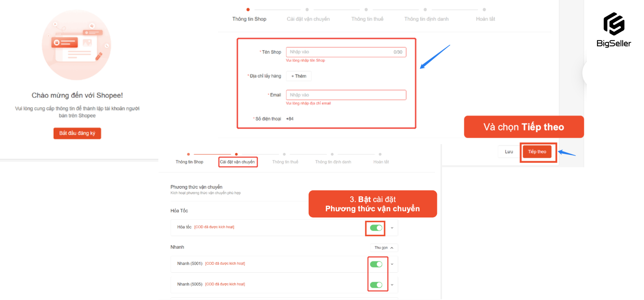
Task: Click the Shopee welcome illustration
Action: click(x=76, y=45)
